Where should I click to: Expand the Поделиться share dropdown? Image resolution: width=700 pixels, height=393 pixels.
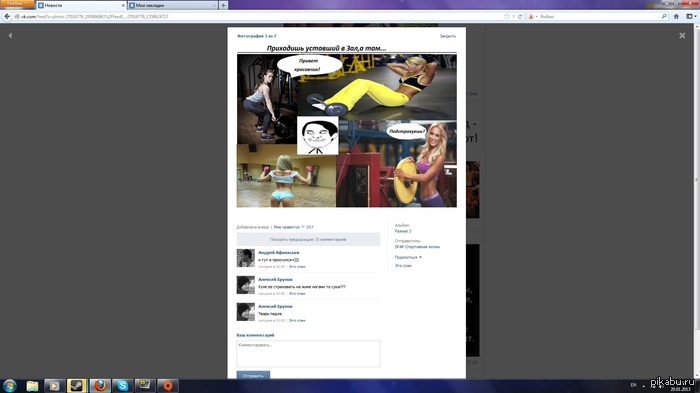point(408,257)
